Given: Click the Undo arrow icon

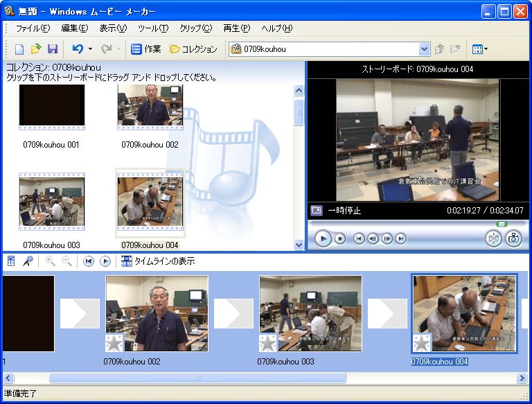Looking at the screenshot, I should click(78, 49).
